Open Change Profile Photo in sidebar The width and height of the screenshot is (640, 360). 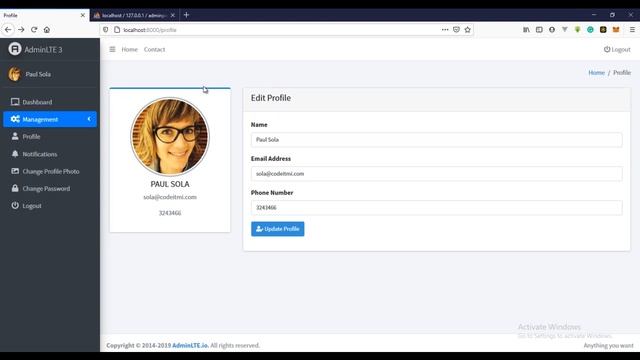tap(50, 171)
